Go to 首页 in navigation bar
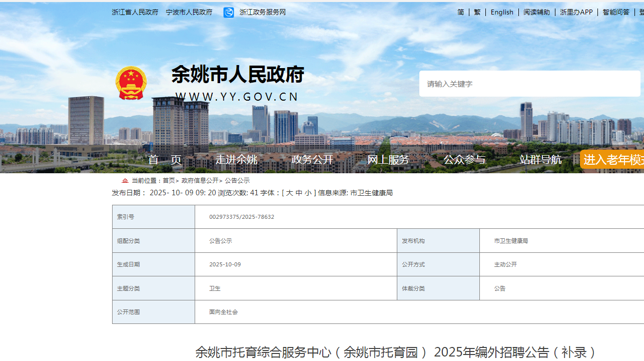 [165, 160]
